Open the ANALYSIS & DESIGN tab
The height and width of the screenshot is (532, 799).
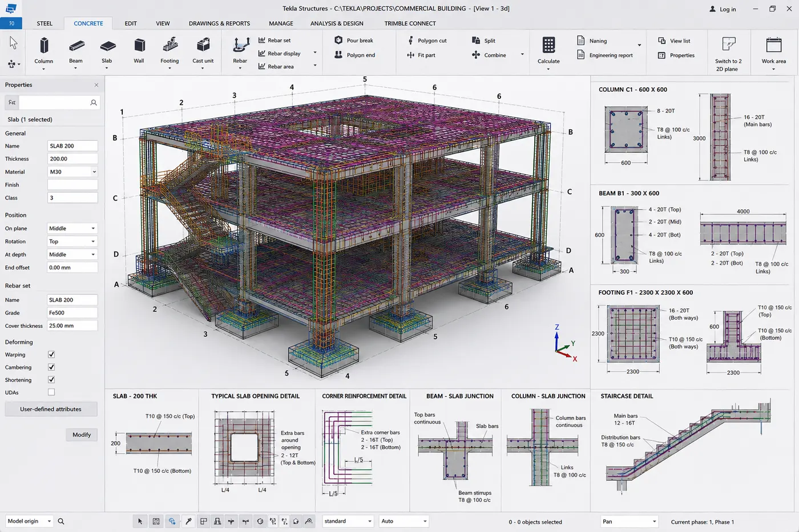point(337,23)
